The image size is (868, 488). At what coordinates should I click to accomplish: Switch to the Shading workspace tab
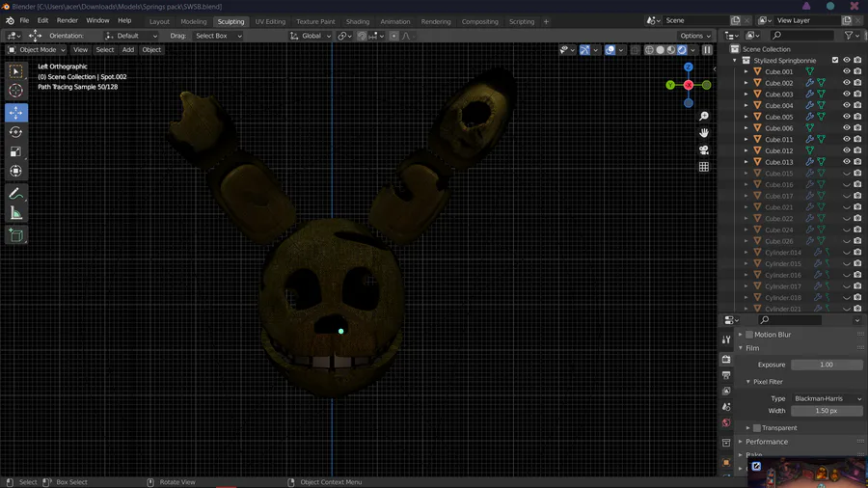coord(358,21)
